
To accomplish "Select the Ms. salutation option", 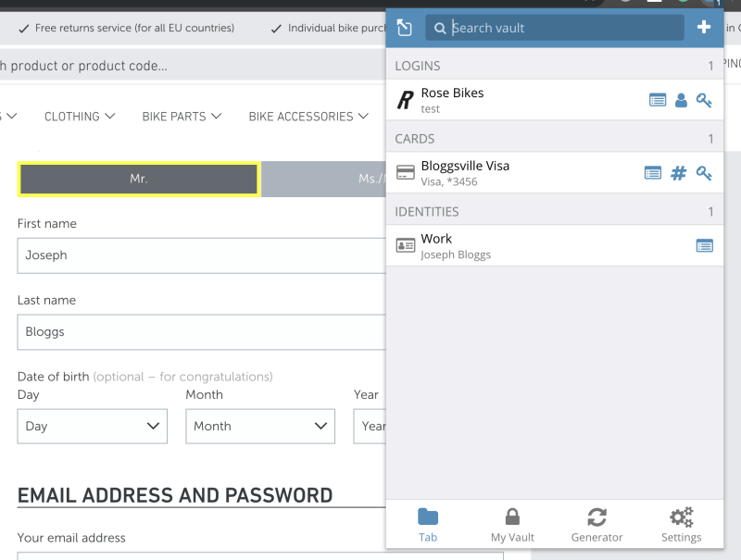I will [323, 179].
